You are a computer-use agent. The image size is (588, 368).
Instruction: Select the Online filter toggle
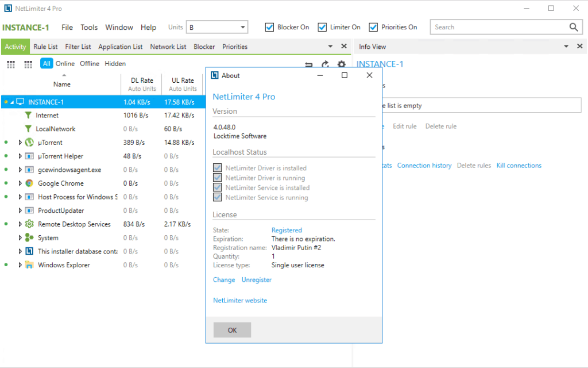click(65, 63)
